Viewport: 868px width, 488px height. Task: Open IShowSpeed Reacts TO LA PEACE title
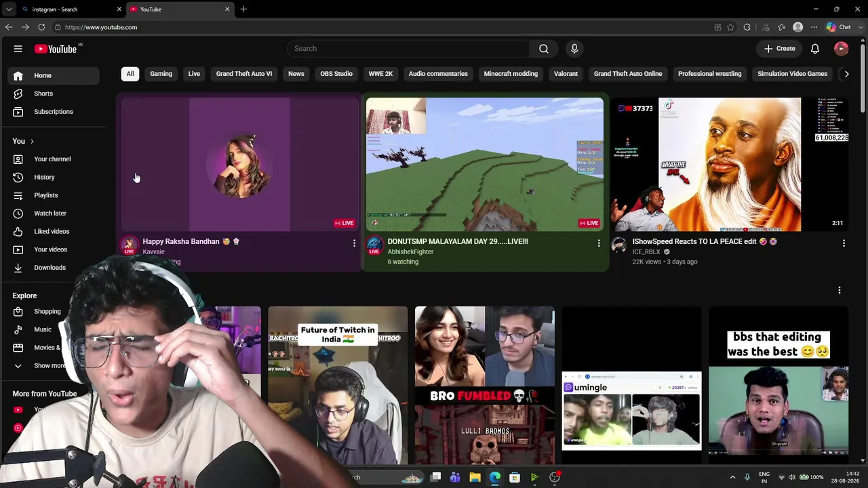point(705,241)
